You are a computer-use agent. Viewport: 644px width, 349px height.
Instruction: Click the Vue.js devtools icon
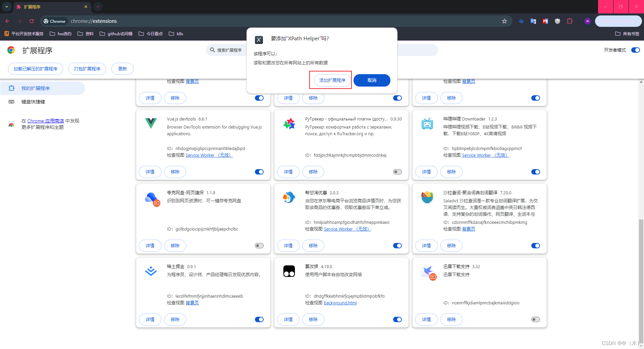[x=151, y=123]
